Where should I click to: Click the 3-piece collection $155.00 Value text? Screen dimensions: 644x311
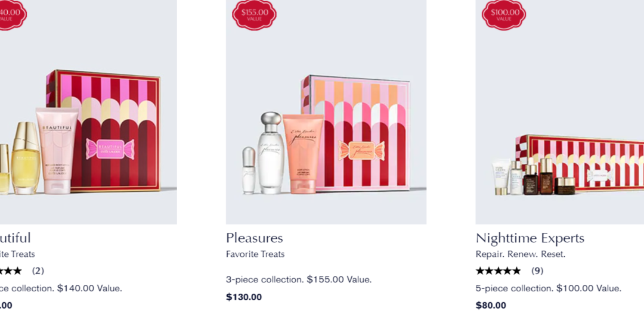coord(299,280)
